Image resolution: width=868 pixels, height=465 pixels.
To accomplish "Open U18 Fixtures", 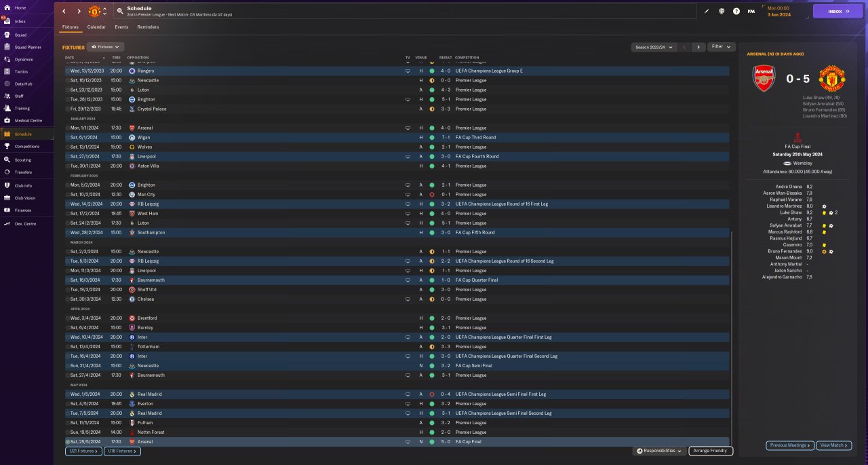I will [x=122, y=451].
